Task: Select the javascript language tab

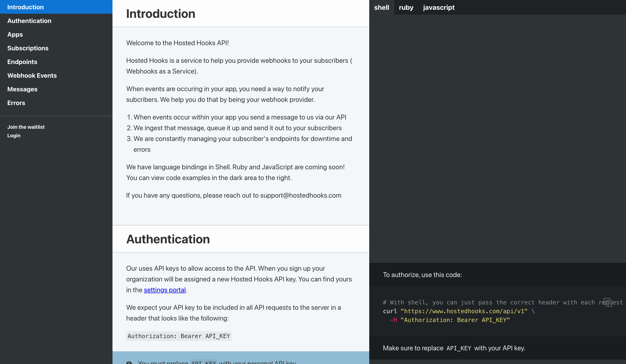Action: pos(439,7)
